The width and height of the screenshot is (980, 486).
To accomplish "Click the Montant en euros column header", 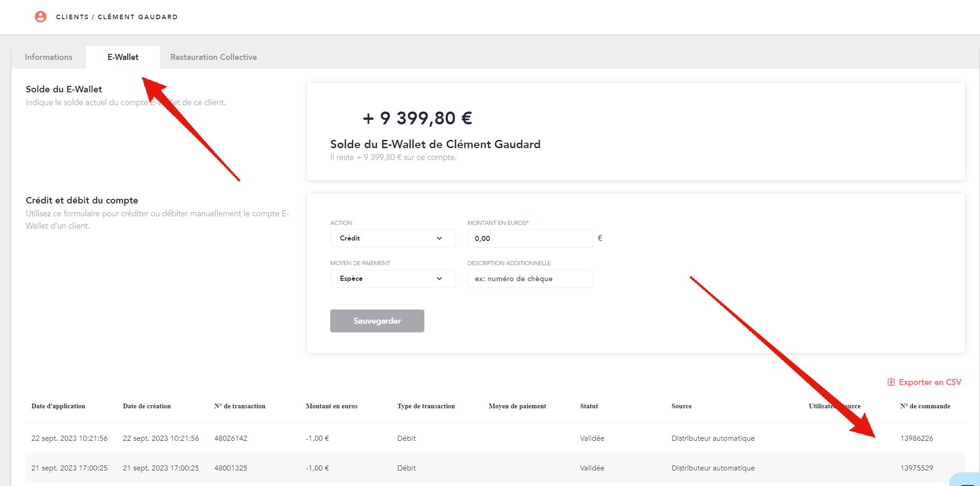I will [332, 406].
